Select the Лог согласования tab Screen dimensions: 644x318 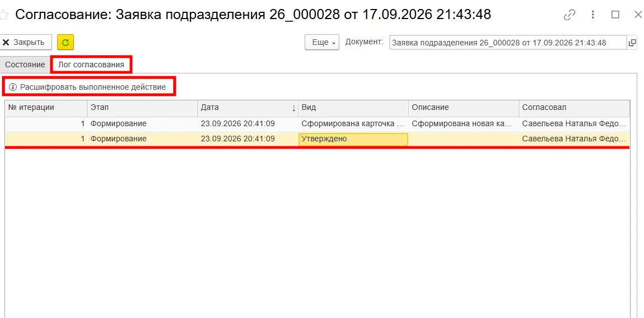coord(91,64)
